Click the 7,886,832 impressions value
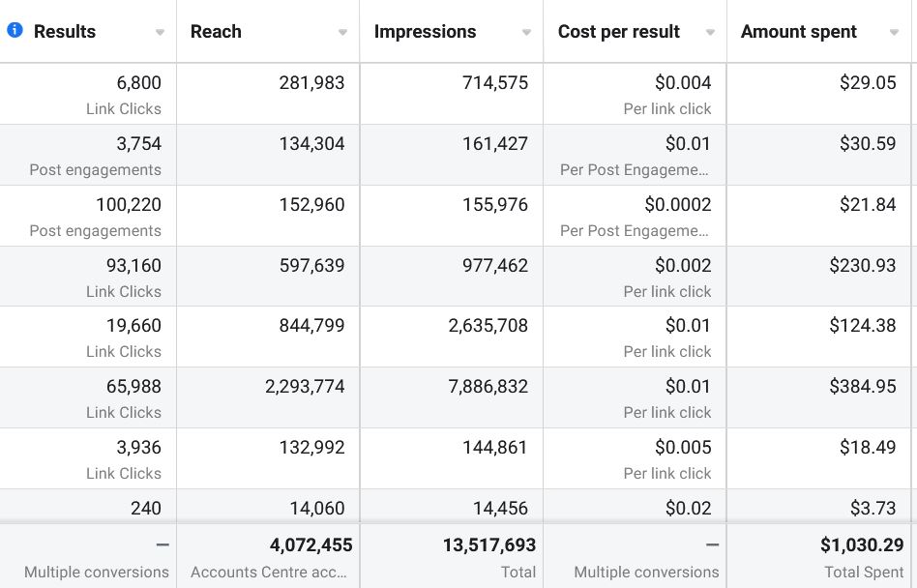This screenshot has height=588, width=917. (x=488, y=387)
